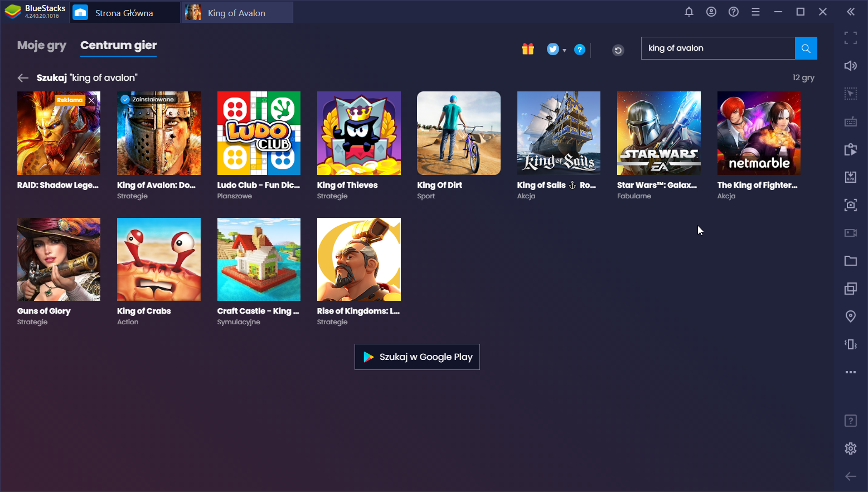Viewport: 868px width, 492px height.
Task: Take a screenshot with the sidebar camera icon
Action: point(851,205)
